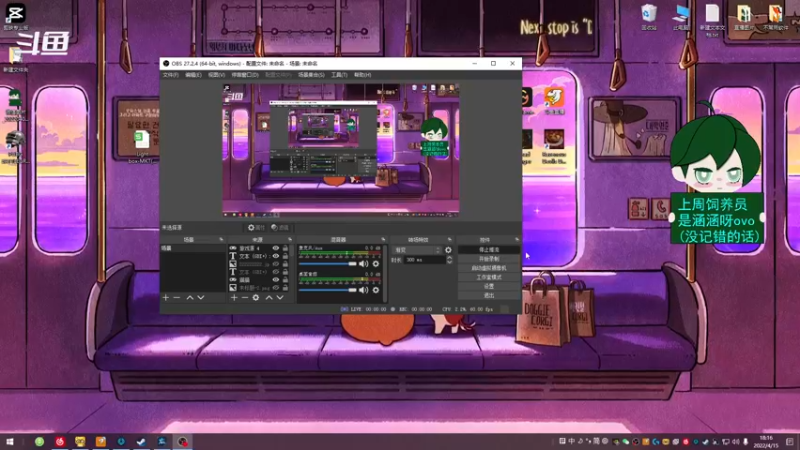800x450 pixels.
Task: Open source properties gear below sources list
Action: (256, 297)
